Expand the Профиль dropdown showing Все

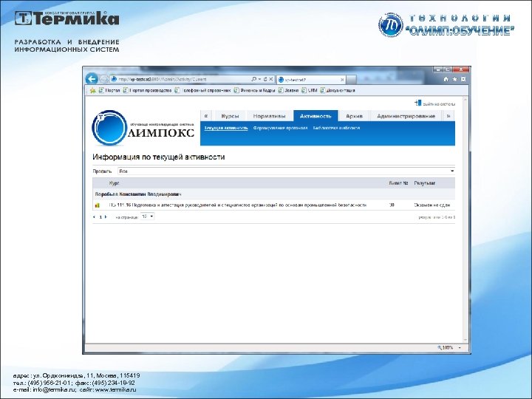pyautogui.click(x=286, y=171)
